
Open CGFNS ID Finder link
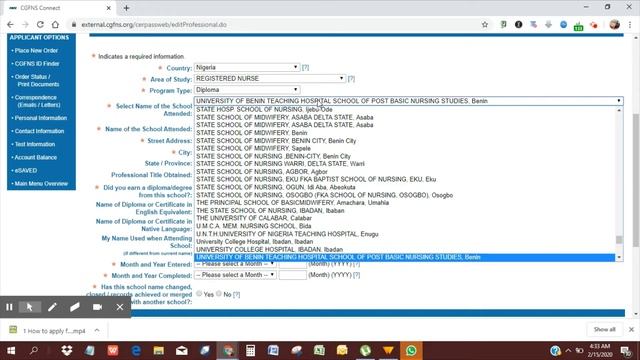37,64
